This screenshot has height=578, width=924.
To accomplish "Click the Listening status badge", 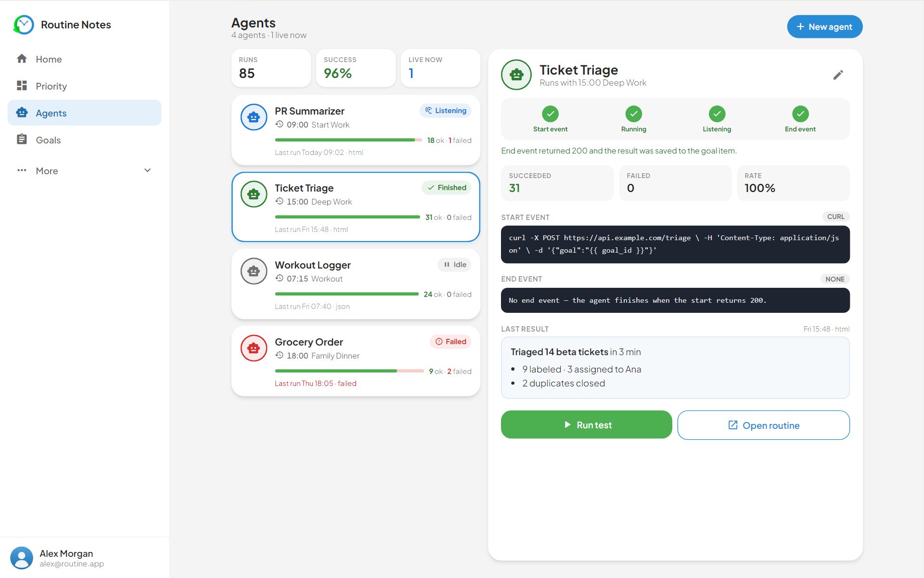I will (446, 111).
